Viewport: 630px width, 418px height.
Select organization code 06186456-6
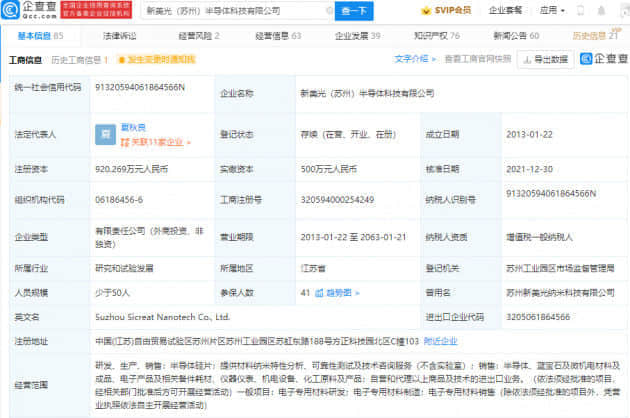[x=119, y=200]
